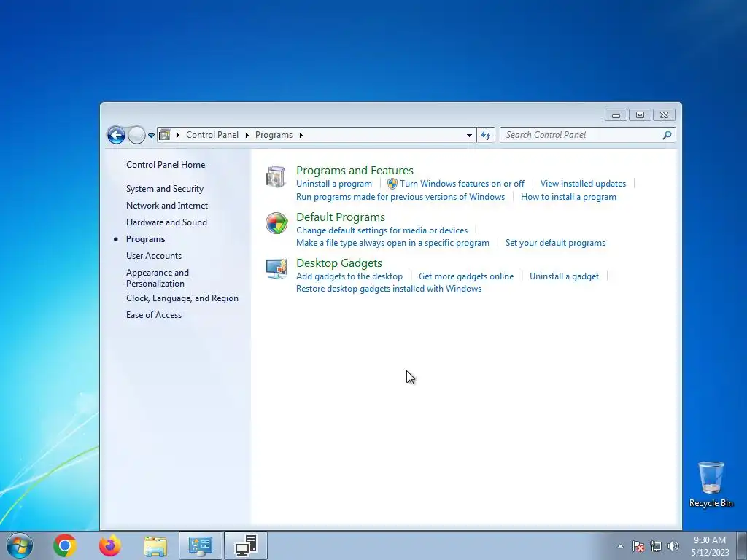Open Desktop Gadgets heading
The height and width of the screenshot is (560, 747).
pos(339,263)
